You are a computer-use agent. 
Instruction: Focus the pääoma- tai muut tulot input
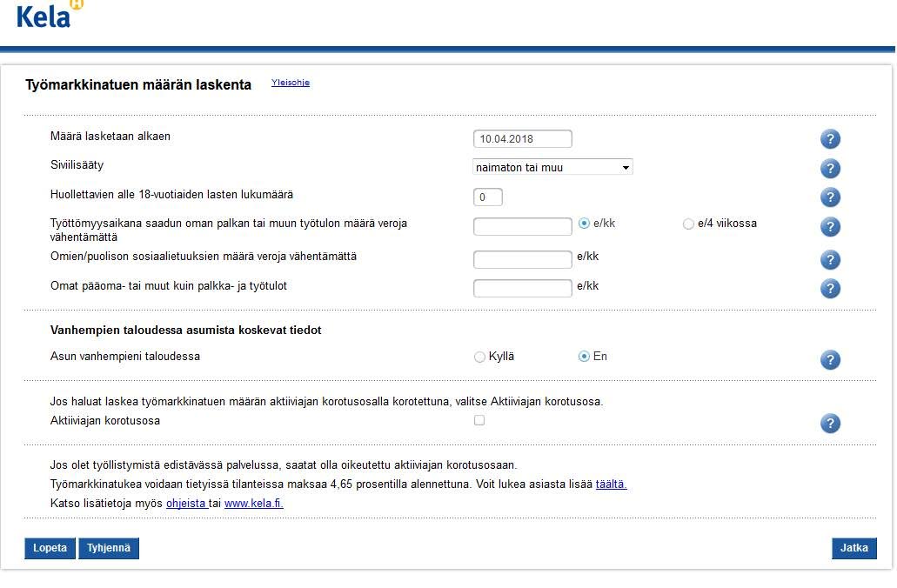click(x=522, y=288)
